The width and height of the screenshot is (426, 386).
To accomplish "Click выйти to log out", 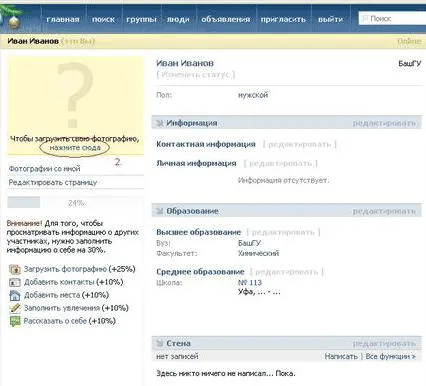I will click(330, 19).
